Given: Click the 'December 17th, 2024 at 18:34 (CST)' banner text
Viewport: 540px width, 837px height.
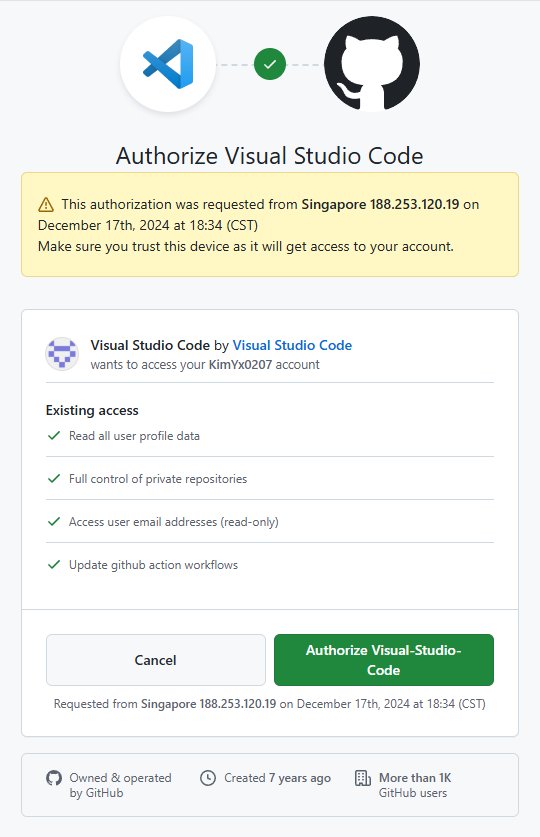Looking at the screenshot, I should [148, 225].
